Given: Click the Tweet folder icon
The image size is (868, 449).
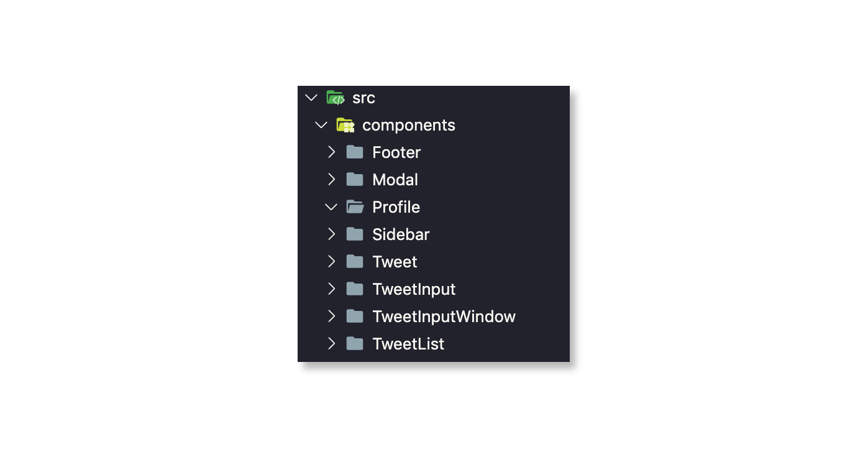Looking at the screenshot, I should 355,262.
